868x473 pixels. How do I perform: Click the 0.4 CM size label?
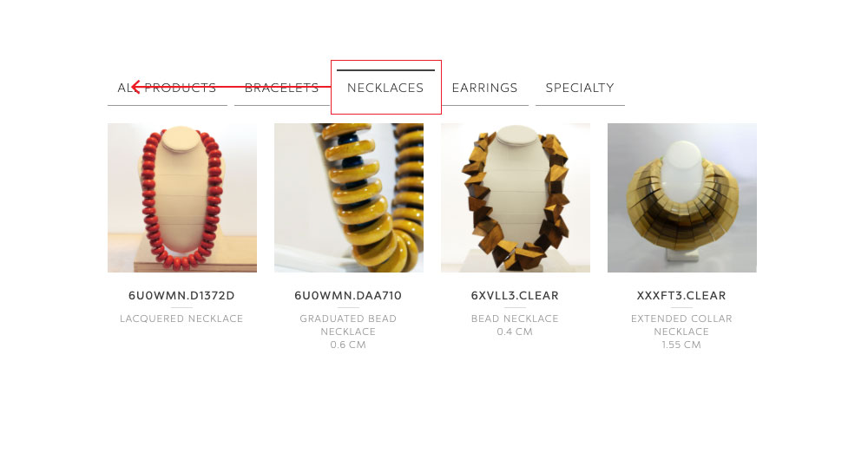[515, 332]
